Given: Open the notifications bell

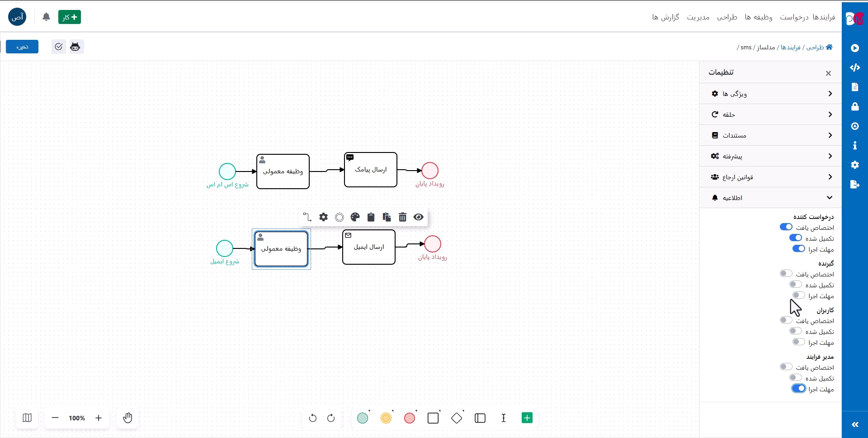Looking at the screenshot, I should (46, 17).
